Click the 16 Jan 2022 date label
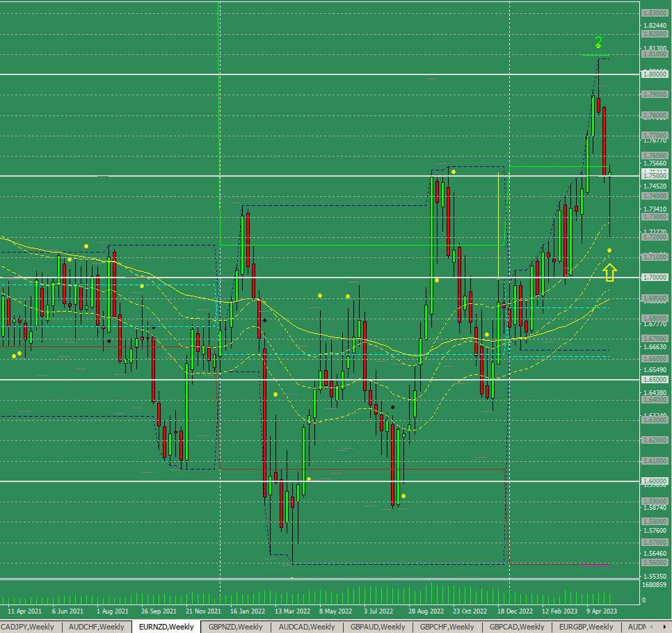Image resolution: width=672 pixels, height=633 pixels. click(248, 611)
